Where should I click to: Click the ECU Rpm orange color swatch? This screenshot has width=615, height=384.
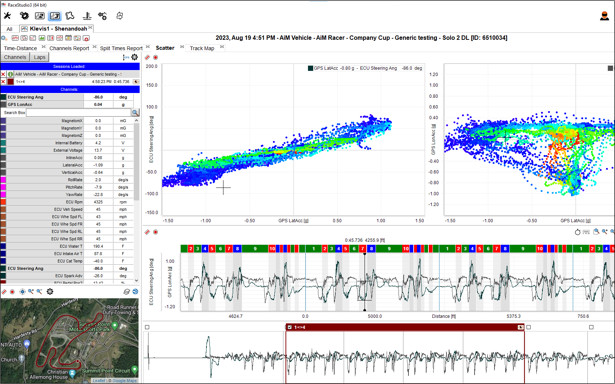click(3, 202)
